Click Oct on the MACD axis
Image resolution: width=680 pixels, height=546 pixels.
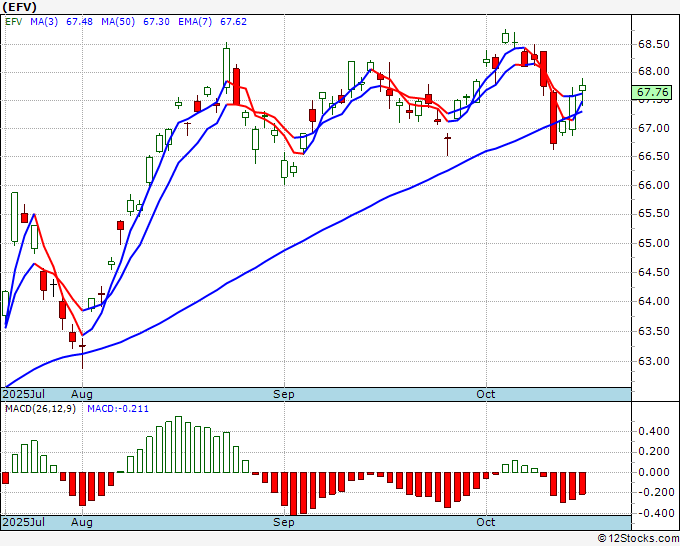(x=485, y=522)
